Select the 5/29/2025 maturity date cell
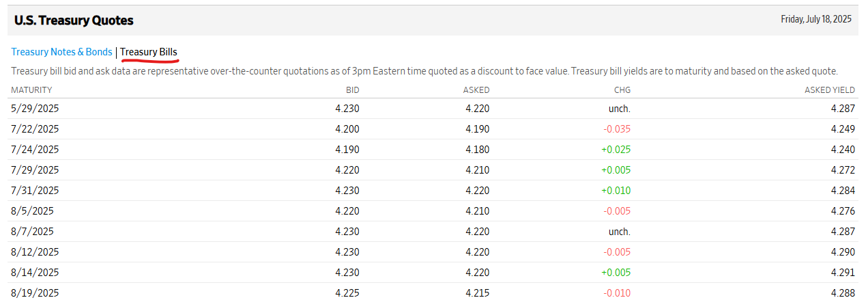 (x=35, y=108)
